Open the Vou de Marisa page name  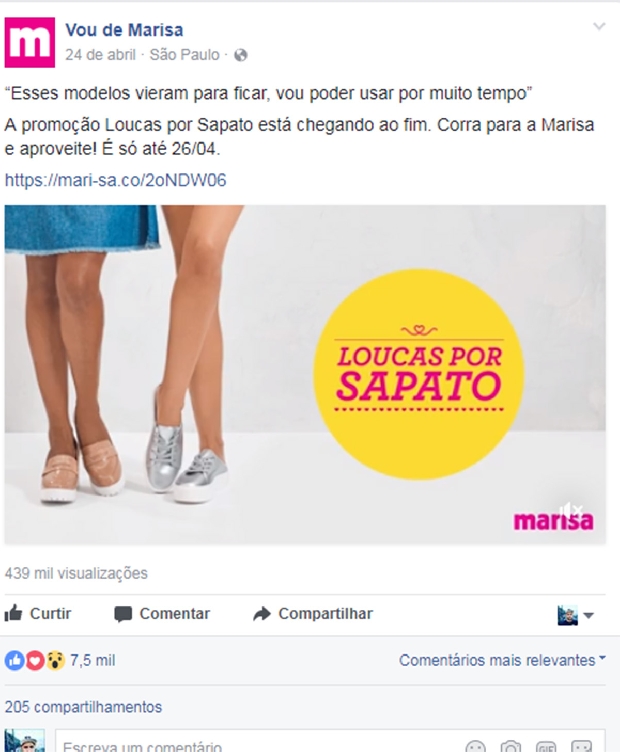pos(124,30)
